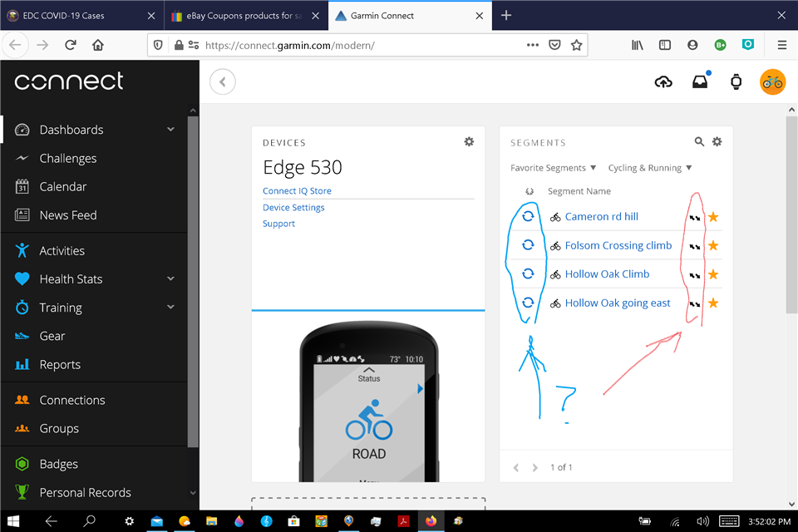798x532 pixels.
Task: Expand the Health Stats chevron
Action: click(x=171, y=278)
